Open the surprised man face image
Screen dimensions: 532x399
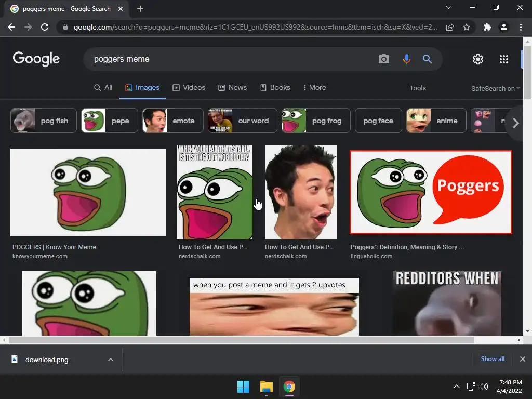301,192
